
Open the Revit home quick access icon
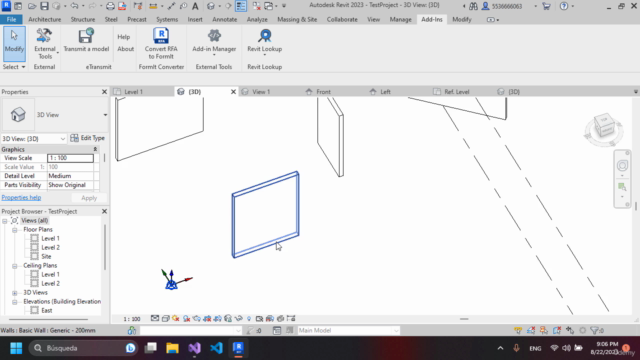18,6
